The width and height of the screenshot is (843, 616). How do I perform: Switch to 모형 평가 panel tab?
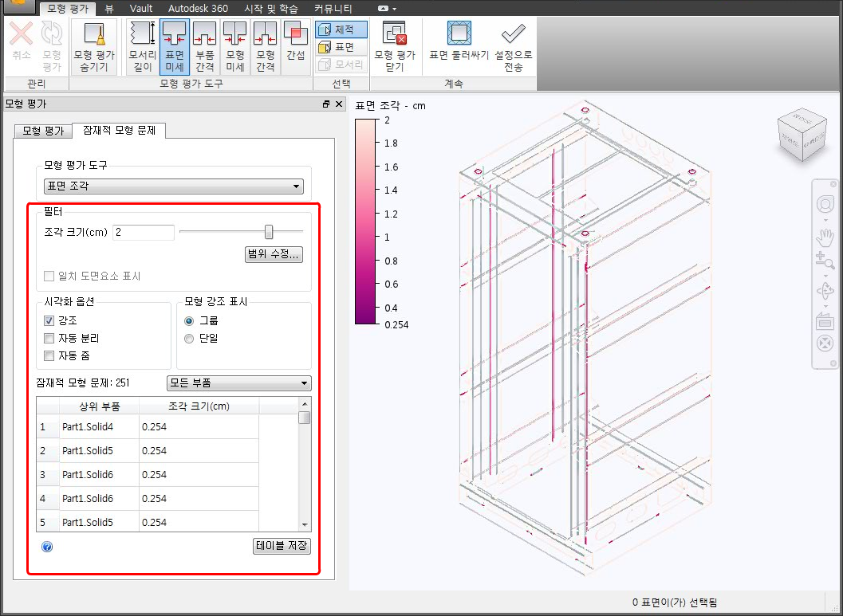coord(43,131)
